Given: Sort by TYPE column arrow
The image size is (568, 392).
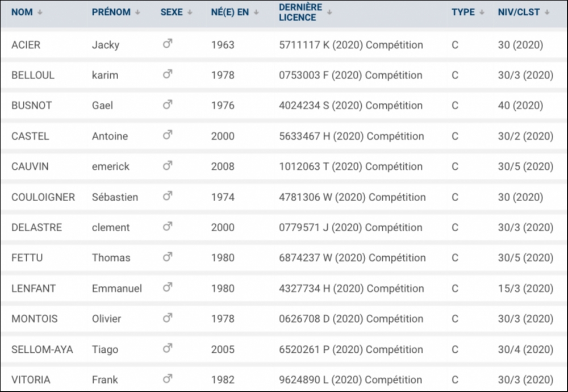Looking at the screenshot, I should coord(482,12).
